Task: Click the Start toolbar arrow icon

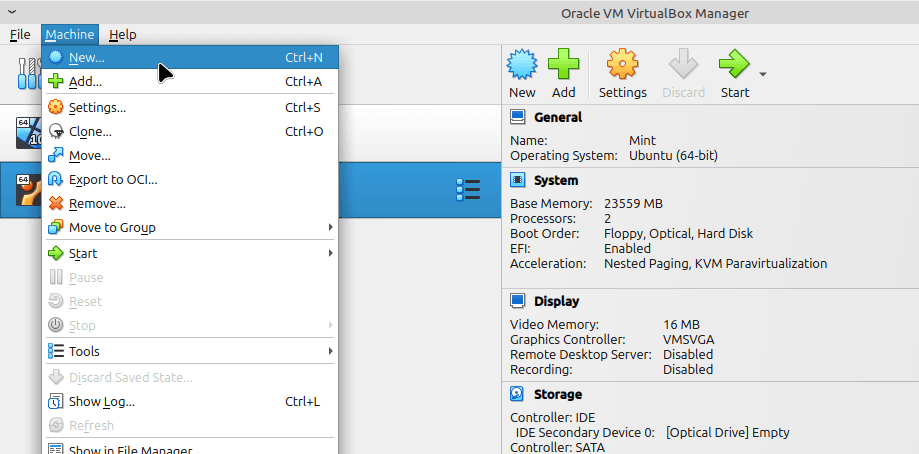Action: pyautogui.click(x=734, y=64)
